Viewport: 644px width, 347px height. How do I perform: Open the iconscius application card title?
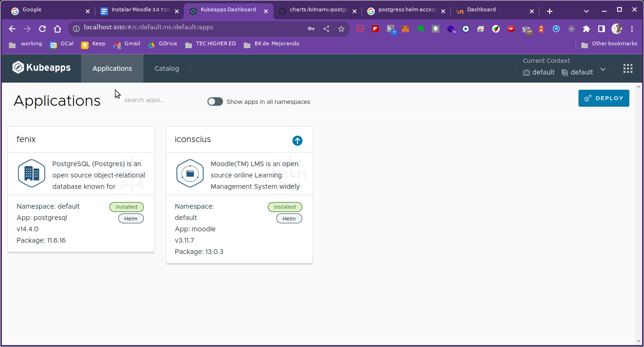click(x=193, y=139)
